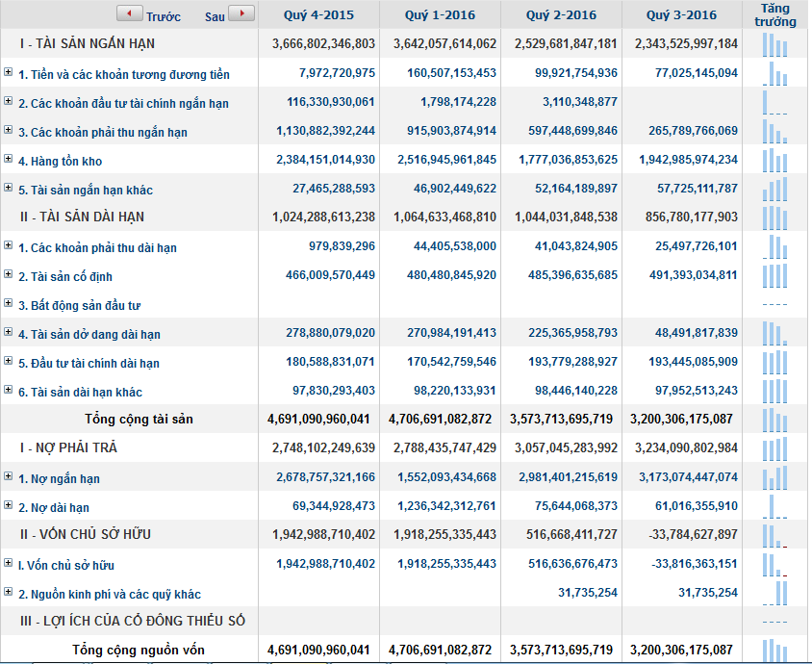This screenshot has height=664, width=812.
Task: Click the Sau (next) arrow button
Action: click(241, 13)
